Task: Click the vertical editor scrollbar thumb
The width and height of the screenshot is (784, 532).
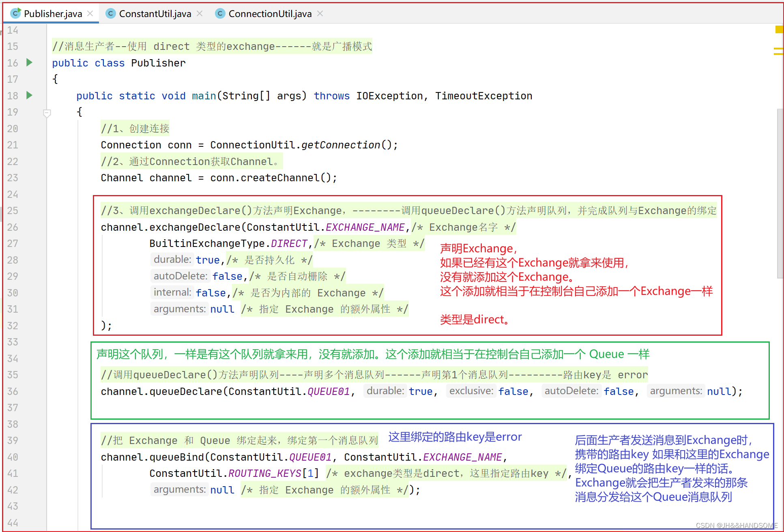Action: (x=780, y=193)
